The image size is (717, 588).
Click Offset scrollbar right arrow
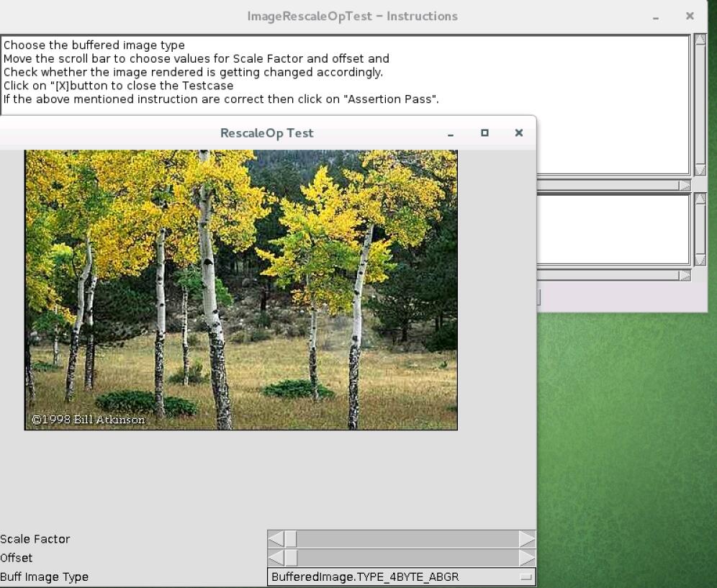coord(527,558)
